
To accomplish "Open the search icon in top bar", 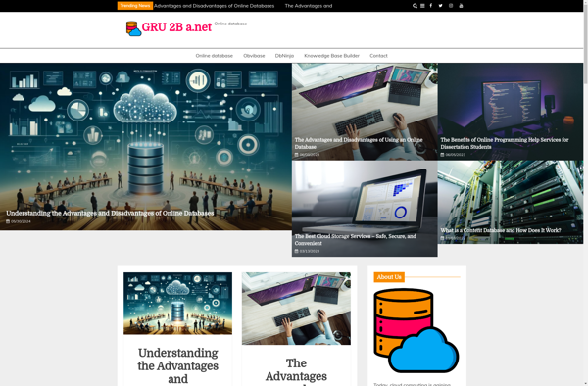I will click(415, 6).
